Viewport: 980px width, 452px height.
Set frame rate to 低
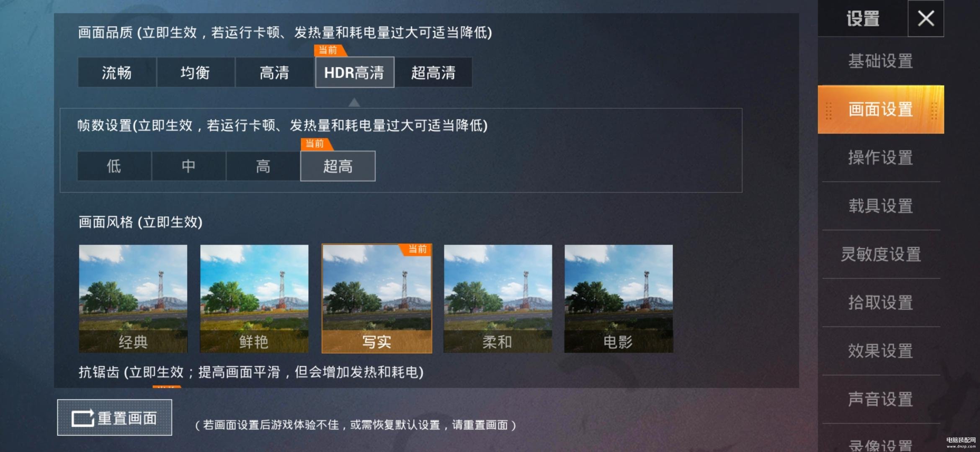[x=114, y=166]
